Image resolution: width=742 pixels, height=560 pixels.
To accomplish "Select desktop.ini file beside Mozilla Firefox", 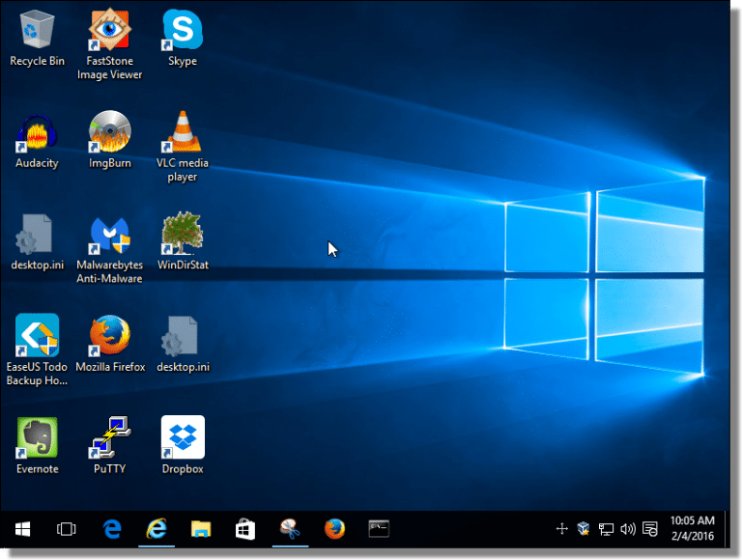I will [183, 344].
